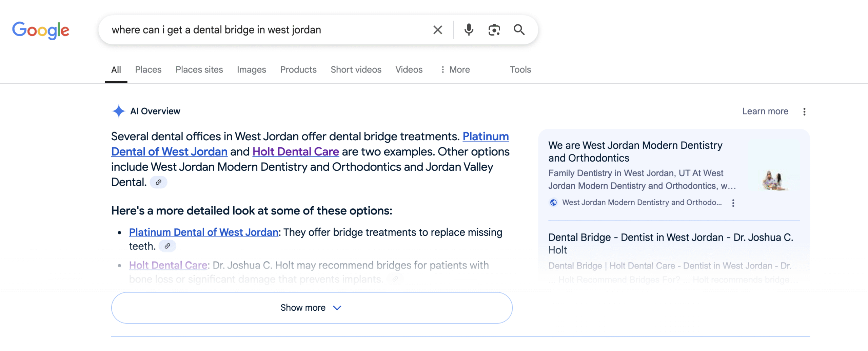Click the AI Overview sparkle icon

(118, 111)
